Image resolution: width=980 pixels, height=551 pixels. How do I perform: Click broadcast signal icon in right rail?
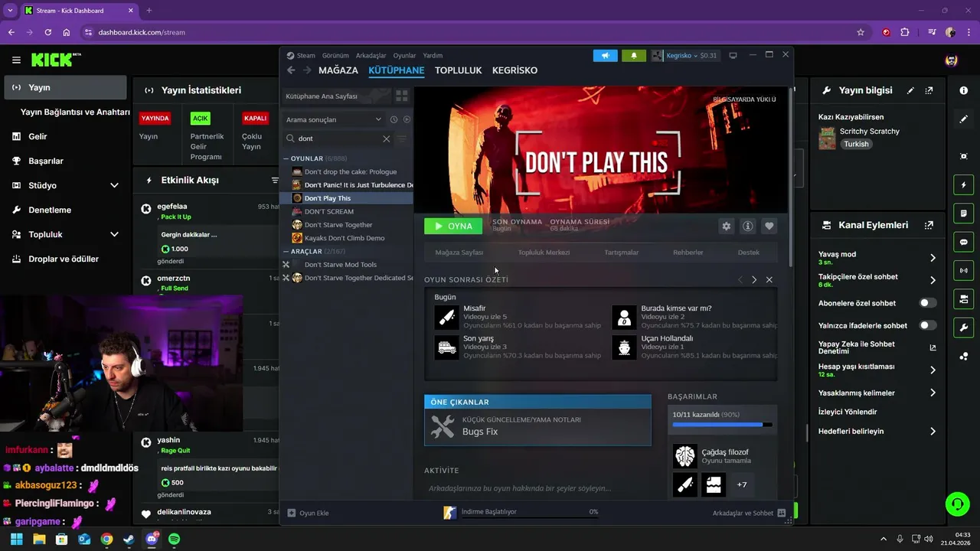[963, 270]
